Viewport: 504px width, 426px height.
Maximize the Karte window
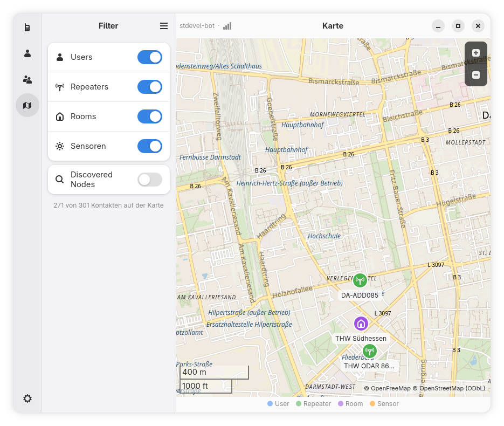click(458, 26)
